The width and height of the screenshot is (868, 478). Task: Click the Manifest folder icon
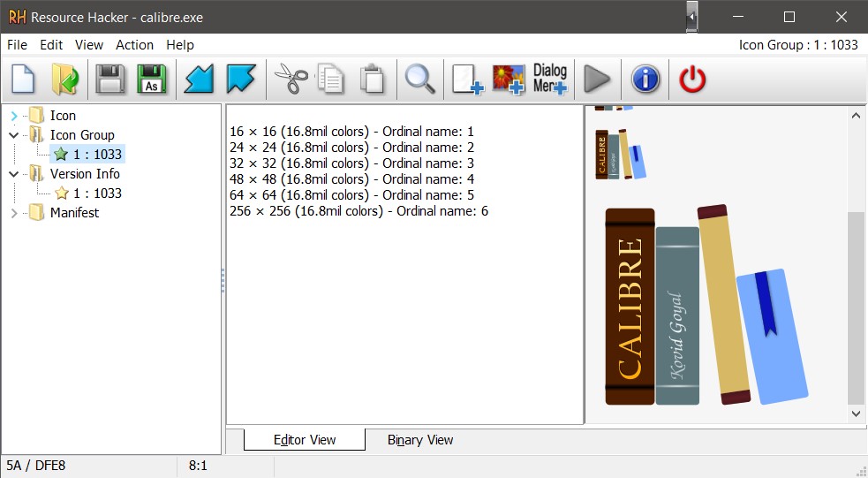36,212
